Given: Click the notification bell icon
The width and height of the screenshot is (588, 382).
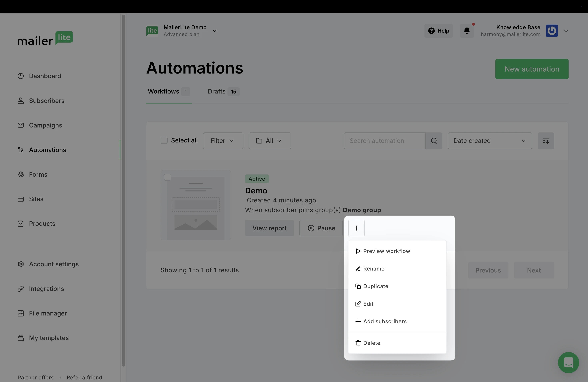Looking at the screenshot, I should 467,31.
